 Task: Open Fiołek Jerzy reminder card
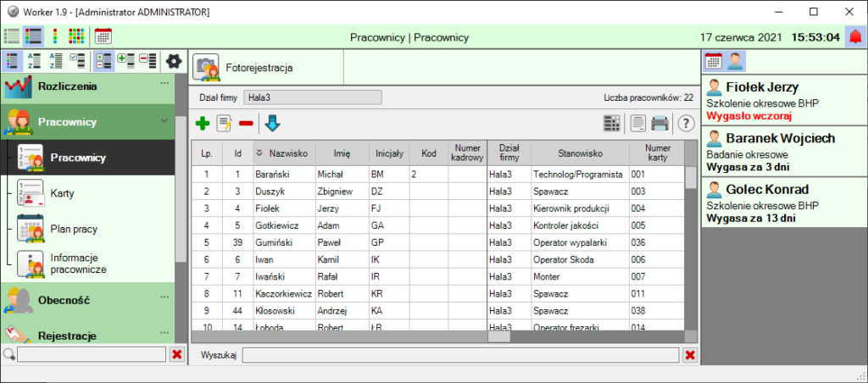[784, 100]
